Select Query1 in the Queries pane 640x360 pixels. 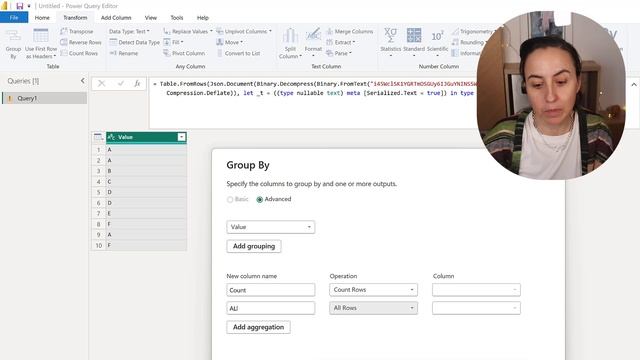click(x=44, y=98)
